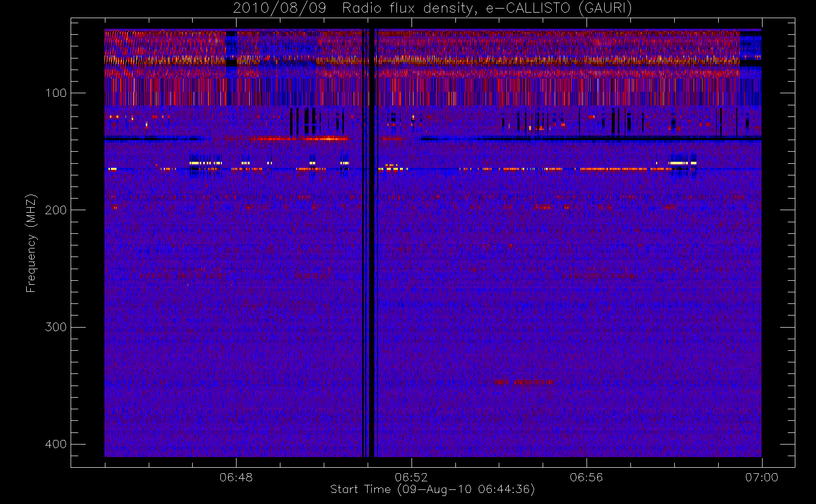Image resolution: width=816 pixels, height=504 pixels.
Task: Click the 06:48 time tick label
Action: (236, 477)
